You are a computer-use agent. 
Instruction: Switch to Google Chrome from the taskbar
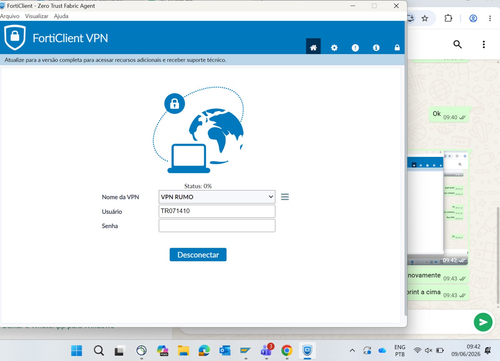point(287,351)
